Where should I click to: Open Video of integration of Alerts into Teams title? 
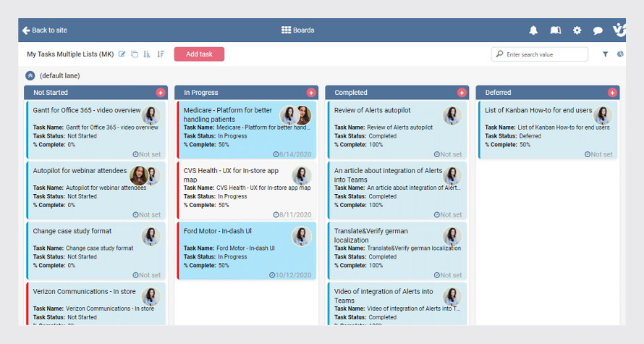pos(384,296)
